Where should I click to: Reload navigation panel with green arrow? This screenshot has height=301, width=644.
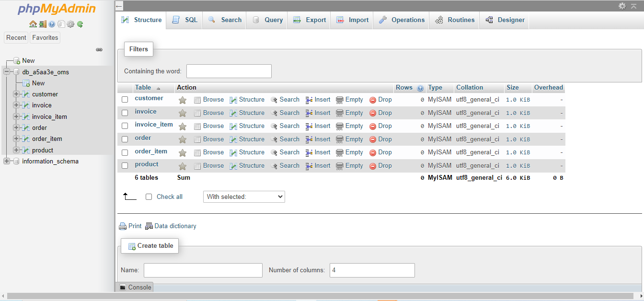pyautogui.click(x=80, y=24)
